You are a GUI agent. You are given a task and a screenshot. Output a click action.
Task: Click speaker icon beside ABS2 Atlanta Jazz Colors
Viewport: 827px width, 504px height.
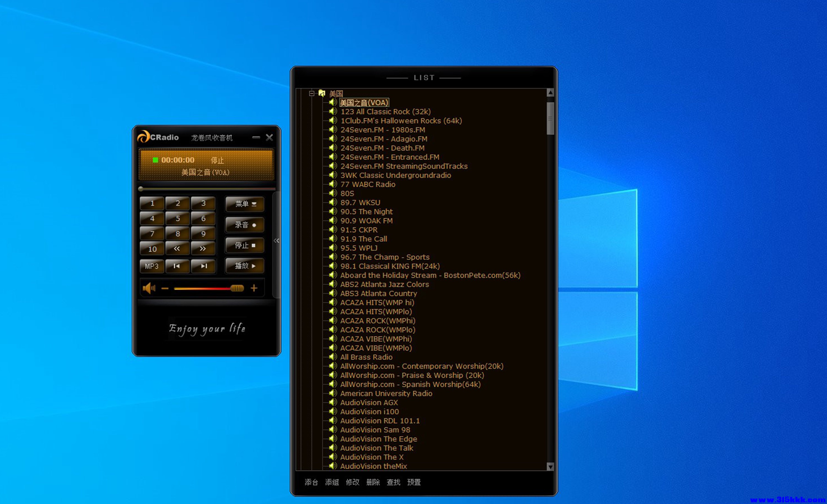[x=333, y=284]
